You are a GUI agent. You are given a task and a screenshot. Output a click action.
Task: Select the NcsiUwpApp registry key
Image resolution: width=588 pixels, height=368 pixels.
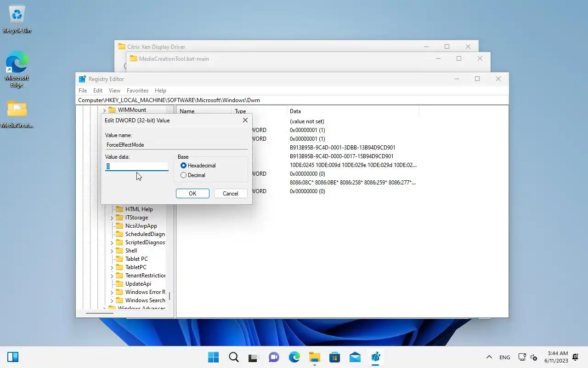pos(141,226)
